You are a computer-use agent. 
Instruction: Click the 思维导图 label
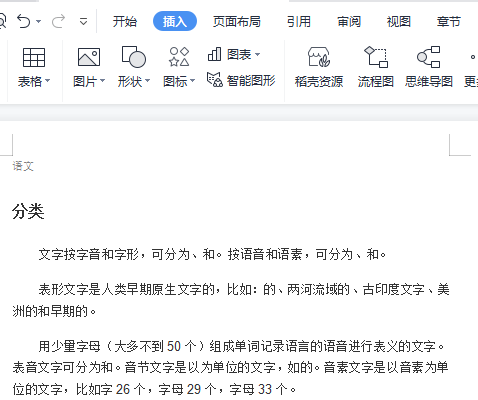click(429, 81)
